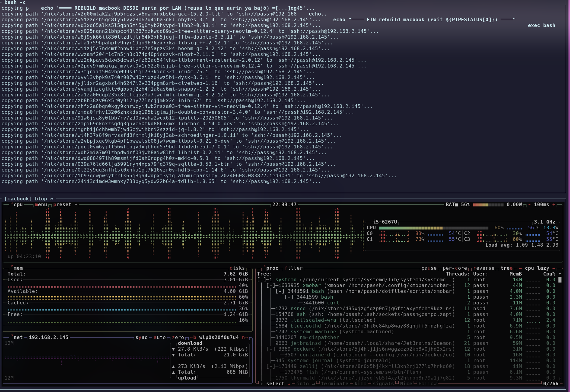
Task: Switch to previous network interface (←b)
Action: [193, 338]
